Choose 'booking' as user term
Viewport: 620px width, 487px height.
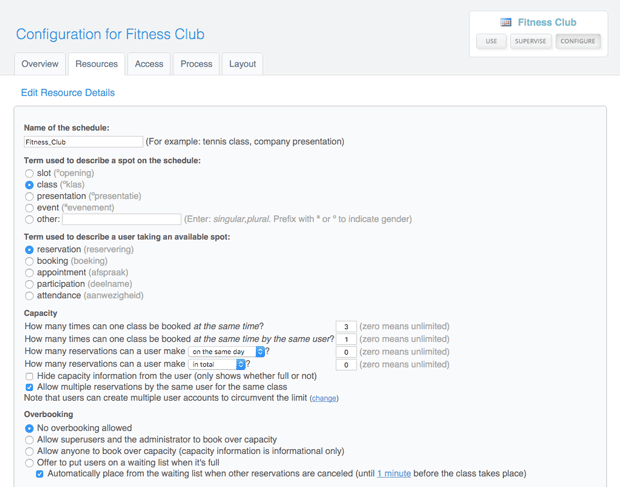point(29,261)
